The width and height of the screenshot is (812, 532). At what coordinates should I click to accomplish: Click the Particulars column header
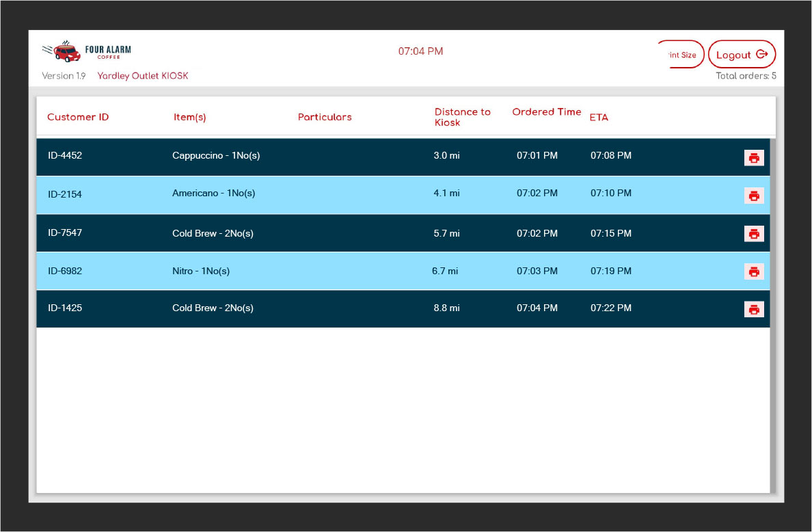pyautogui.click(x=325, y=117)
